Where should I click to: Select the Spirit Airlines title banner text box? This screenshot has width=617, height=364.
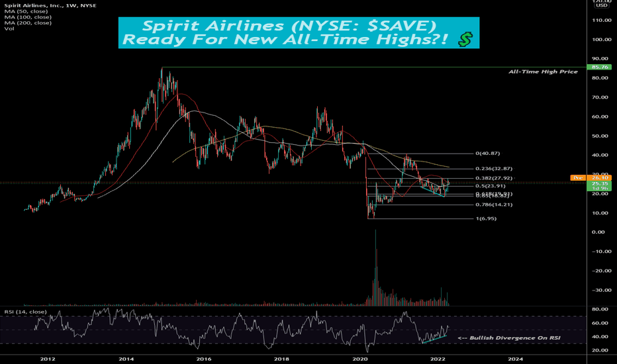click(x=299, y=32)
